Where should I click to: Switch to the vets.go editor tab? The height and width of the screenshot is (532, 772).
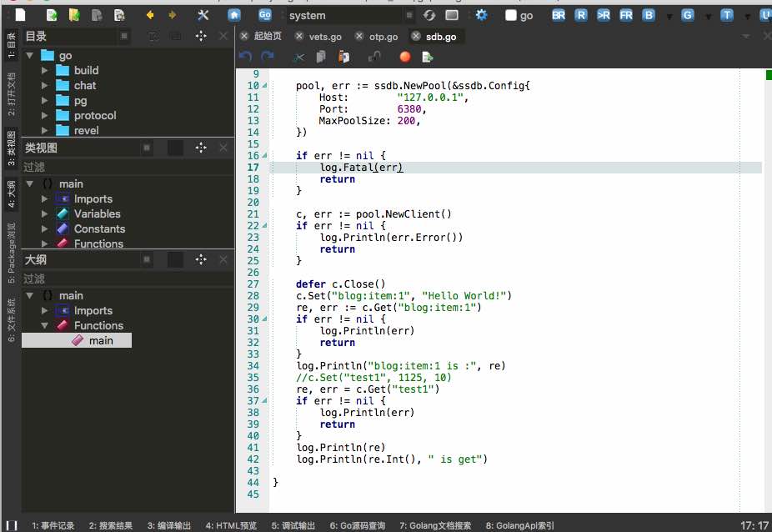click(x=325, y=37)
